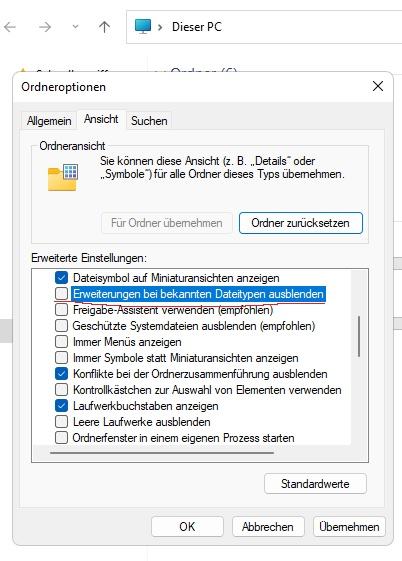
Task: Expand the breadcrumb chevron before Dieser PC
Action: pos(160,27)
